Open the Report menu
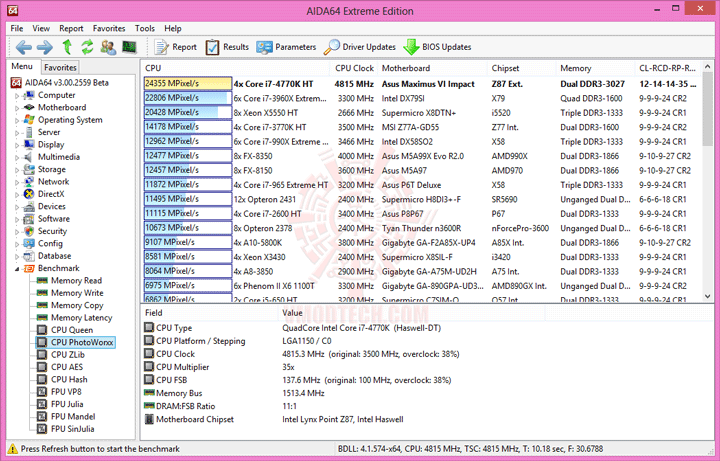This screenshot has height=461, width=720. click(71, 28)
